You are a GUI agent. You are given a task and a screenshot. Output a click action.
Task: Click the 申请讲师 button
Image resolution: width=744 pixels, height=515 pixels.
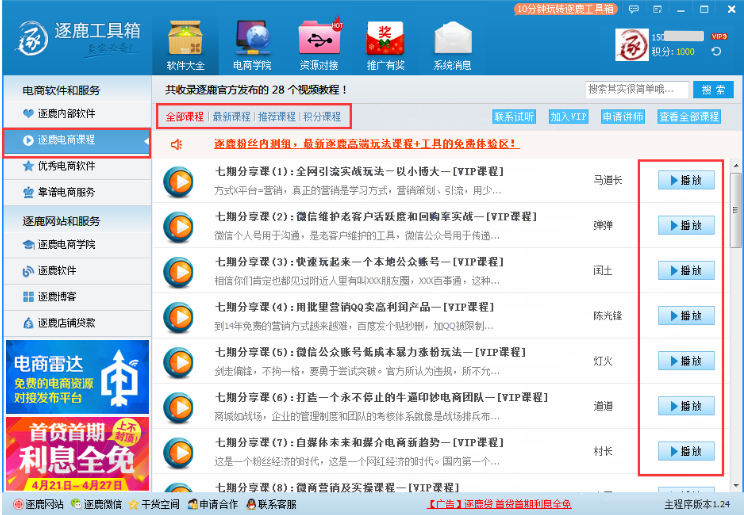pos(623,117)
